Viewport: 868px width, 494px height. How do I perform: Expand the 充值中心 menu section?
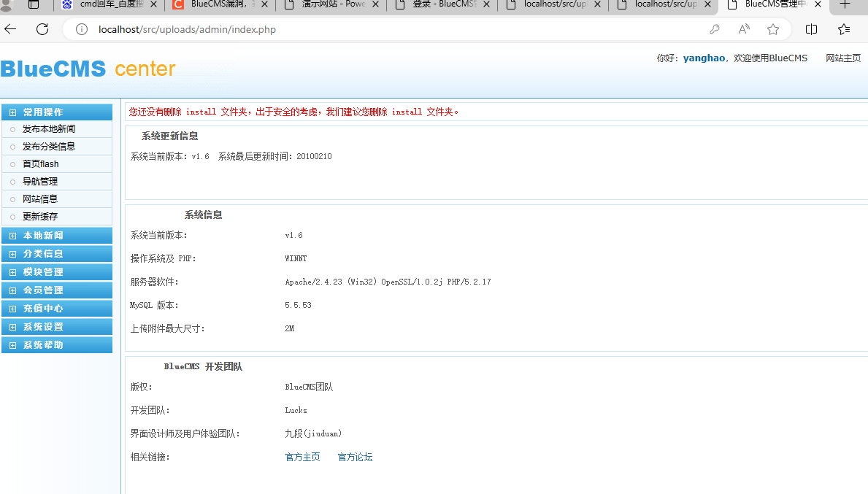(x=57, y=309)
